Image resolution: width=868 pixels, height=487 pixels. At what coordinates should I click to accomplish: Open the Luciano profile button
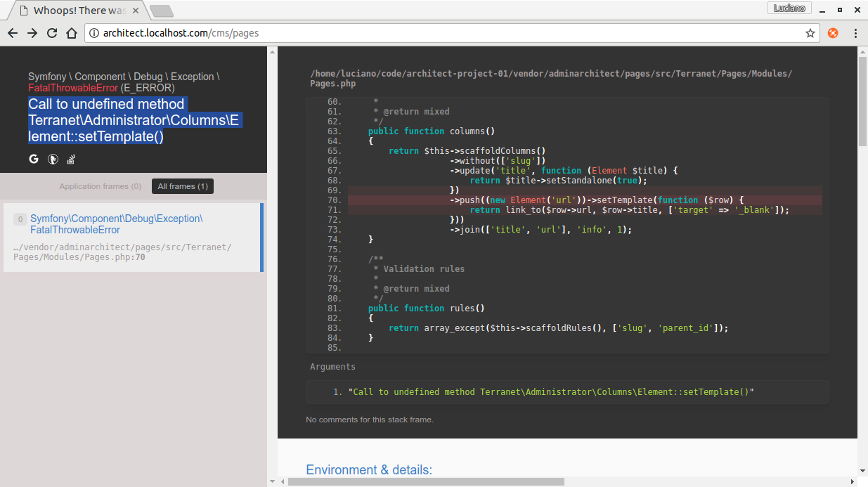tap(790, 8)
